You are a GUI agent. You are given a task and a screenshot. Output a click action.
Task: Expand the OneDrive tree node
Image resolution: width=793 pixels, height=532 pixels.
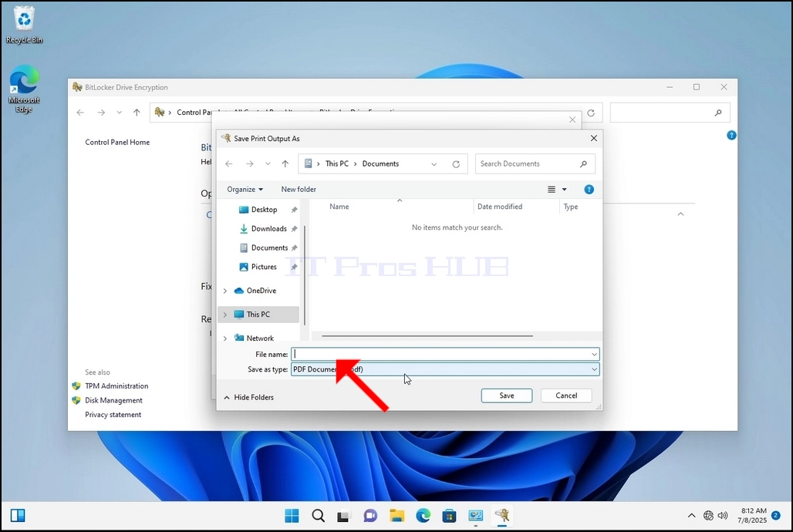(x=225, y=291)
